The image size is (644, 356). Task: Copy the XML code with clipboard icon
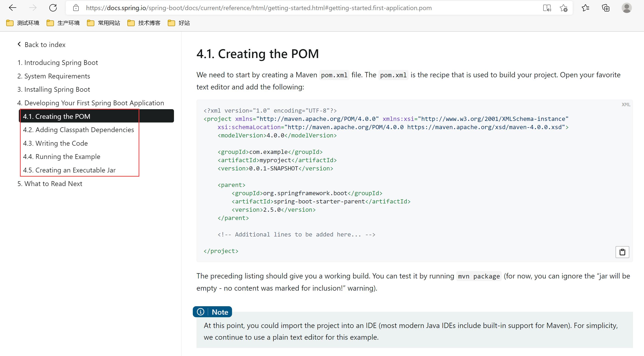(x=622, y=252)
